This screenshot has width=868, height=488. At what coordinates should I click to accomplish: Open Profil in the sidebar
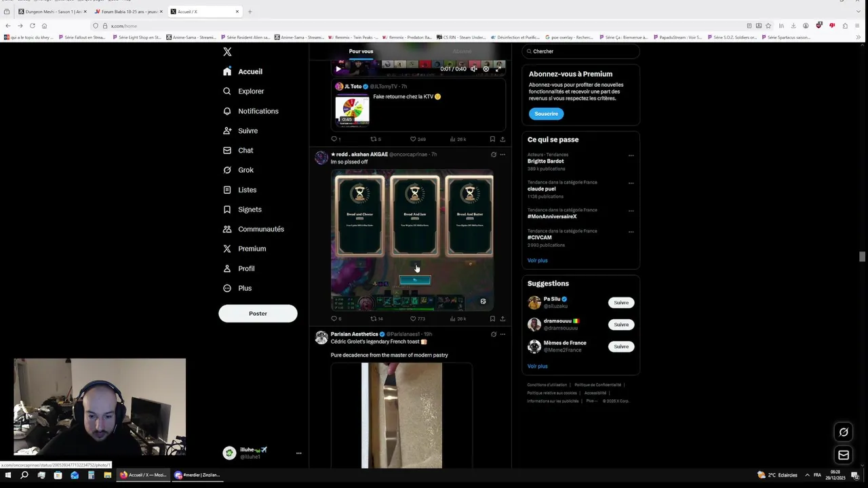[x=239, y=268]
